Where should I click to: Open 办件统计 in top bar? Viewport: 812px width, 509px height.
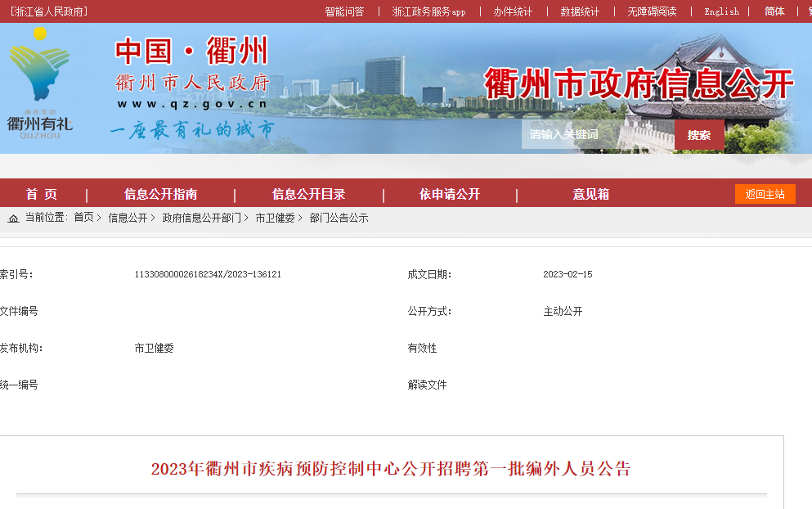[513, 11]
